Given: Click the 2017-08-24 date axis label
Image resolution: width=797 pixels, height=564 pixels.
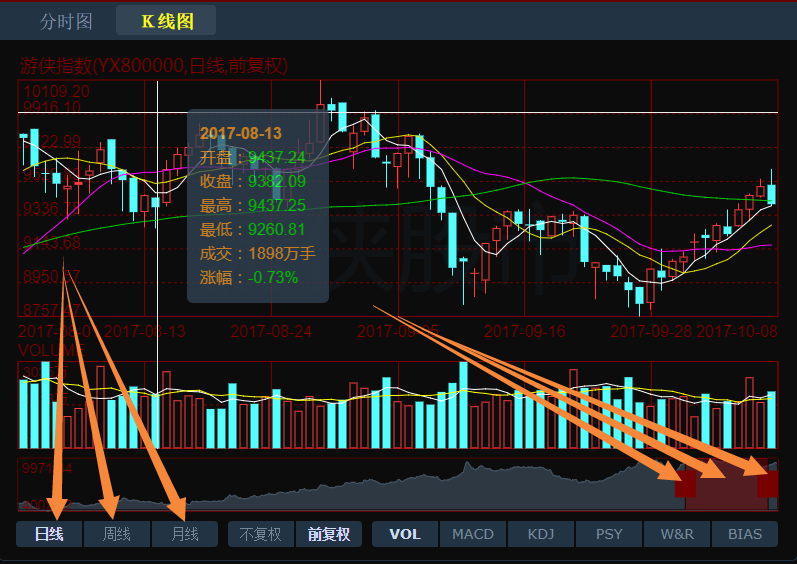Looking at the screenshot, I should click(271, 331).
